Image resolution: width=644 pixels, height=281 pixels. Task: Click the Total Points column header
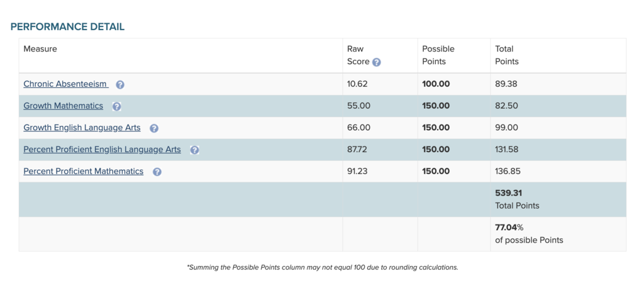click(x=506, y=55)
